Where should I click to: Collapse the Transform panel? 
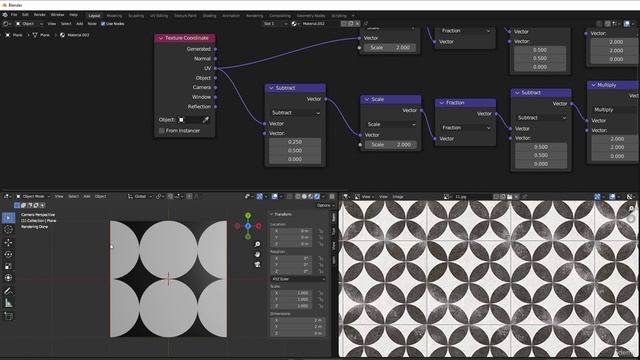[x=272, y=214]
